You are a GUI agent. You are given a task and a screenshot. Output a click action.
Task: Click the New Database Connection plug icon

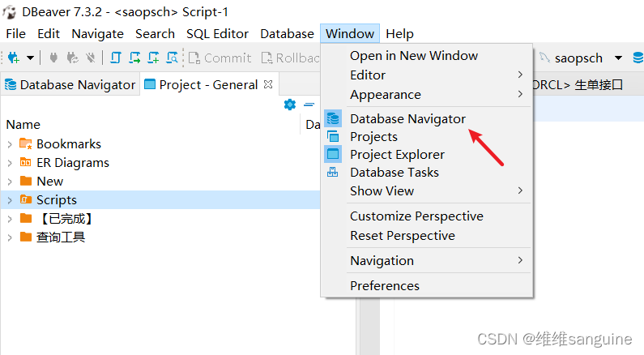point(13,58)
